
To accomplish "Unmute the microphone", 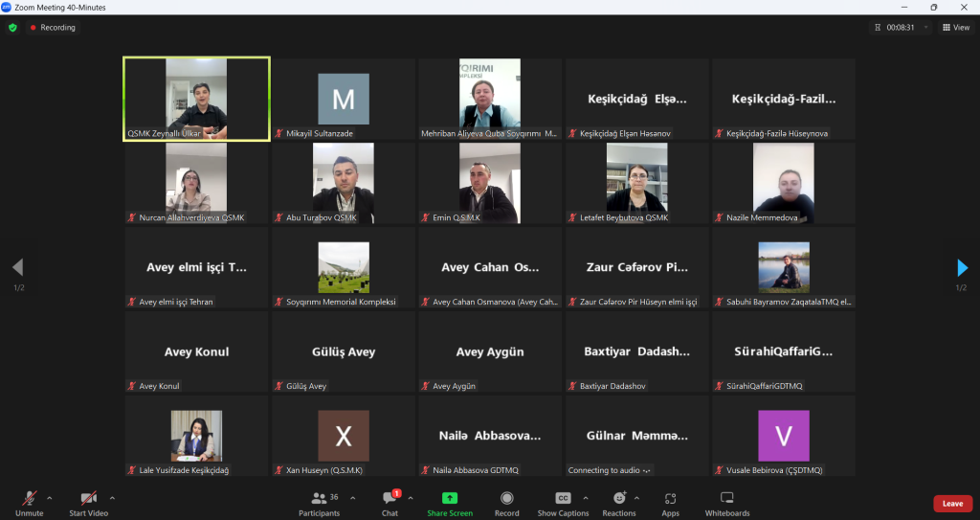I will click(30, 503).
